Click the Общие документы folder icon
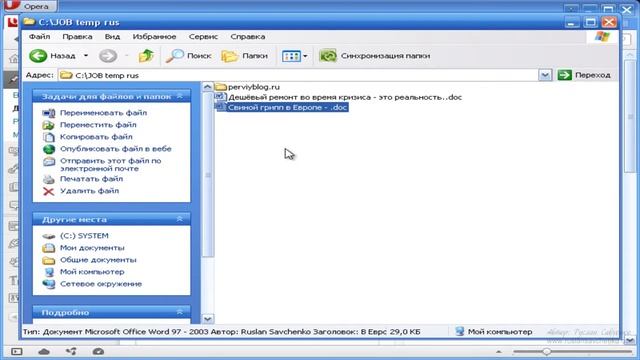The width and height of the screenshot is (640, 360). pyautogui.click(x=49, y=260)
